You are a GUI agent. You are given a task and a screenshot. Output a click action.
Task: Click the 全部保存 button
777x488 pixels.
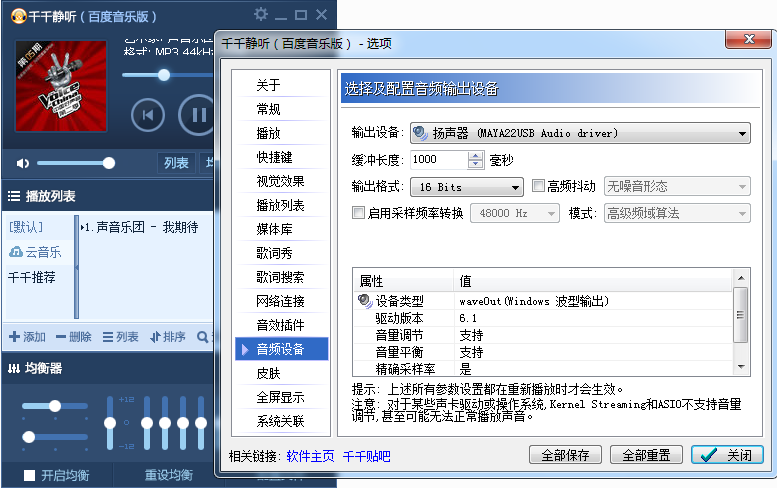click(x=565, y=455)
